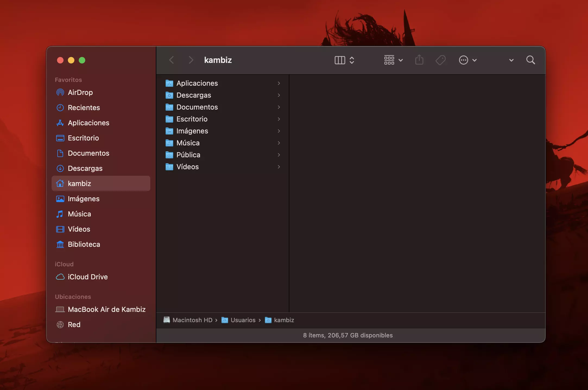Open Vídeos in the sidebar

point(101,229)
